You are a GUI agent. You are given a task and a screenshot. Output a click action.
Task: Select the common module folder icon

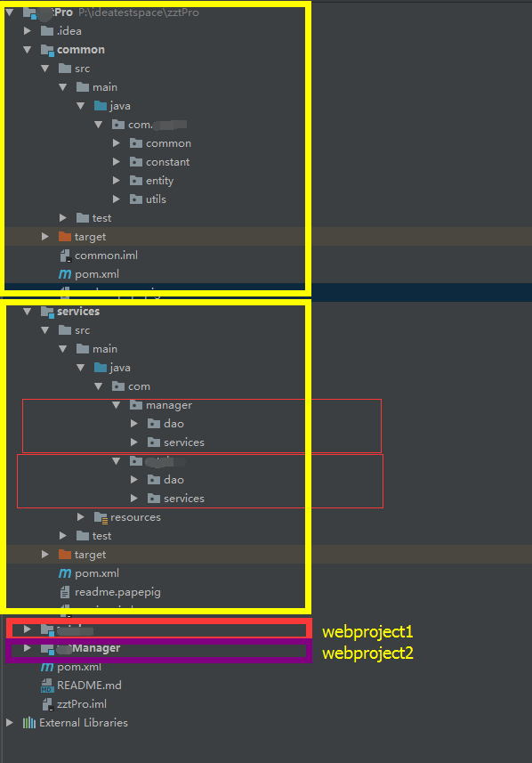[x=47, y=50]
